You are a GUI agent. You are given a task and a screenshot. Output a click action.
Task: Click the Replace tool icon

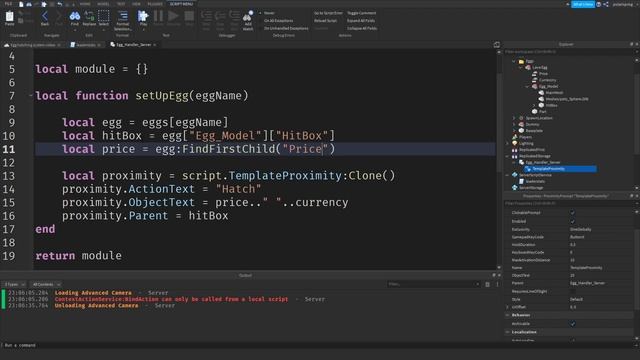[89, 17]
